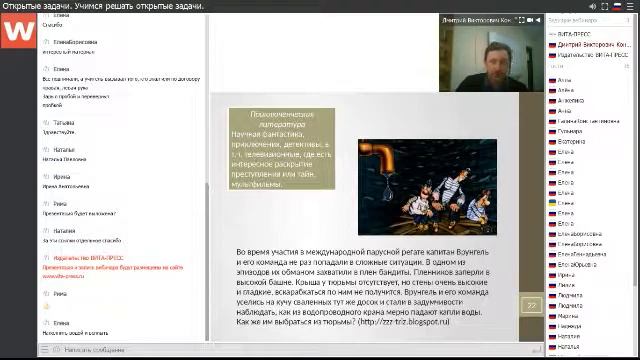Image resolution: width=640 pixels, height=360 pixels.
Task: Select host Дмитрий Викторович in hosts list
Action: (590, 44)
